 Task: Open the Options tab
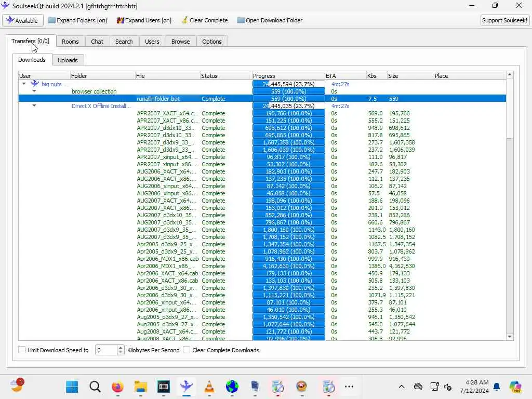(x=212, y=42)
